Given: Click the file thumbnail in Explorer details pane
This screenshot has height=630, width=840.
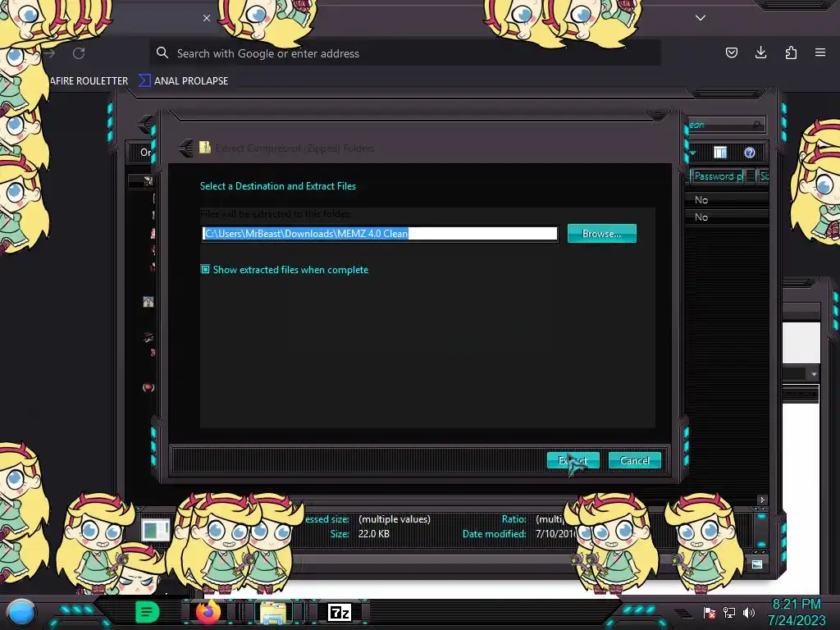Looking at the screenshot, I should coord(156,530).
